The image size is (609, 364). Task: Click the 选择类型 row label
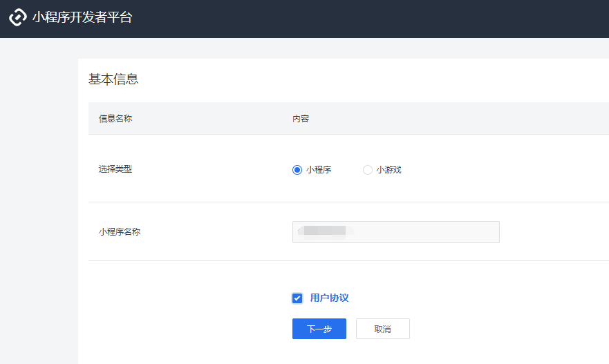coord(115,169)
